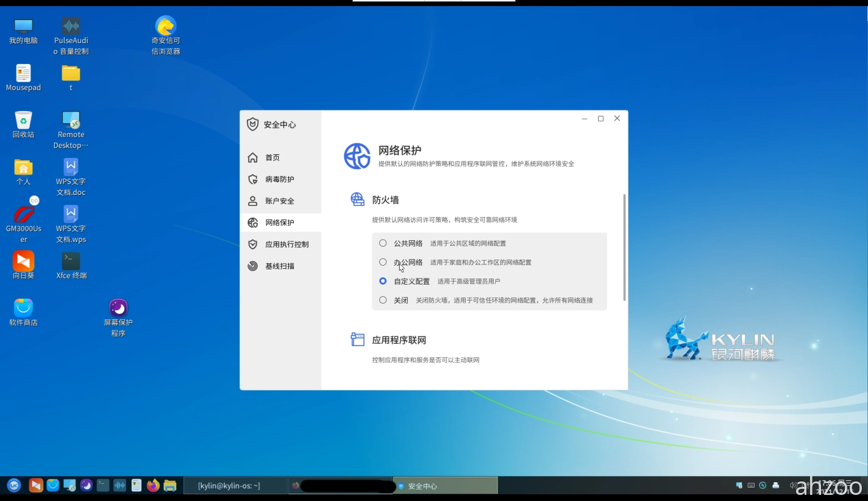
Task: Click the 应用程序联网 panel icon
Action: (358, 339)
